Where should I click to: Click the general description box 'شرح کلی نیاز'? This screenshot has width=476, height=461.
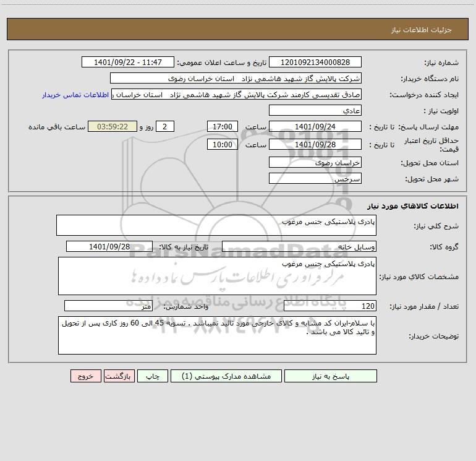[x=216, y=225]
